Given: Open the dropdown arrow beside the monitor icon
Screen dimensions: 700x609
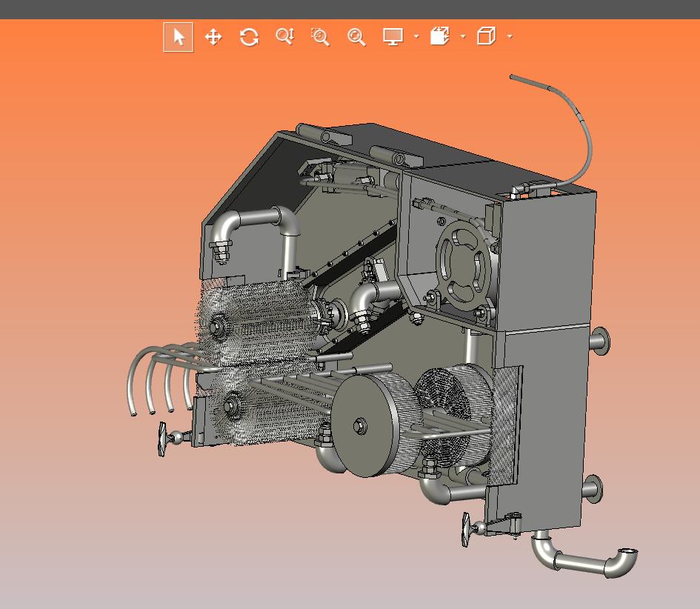Looking at the screenshot, I should (x=416, y=36).
